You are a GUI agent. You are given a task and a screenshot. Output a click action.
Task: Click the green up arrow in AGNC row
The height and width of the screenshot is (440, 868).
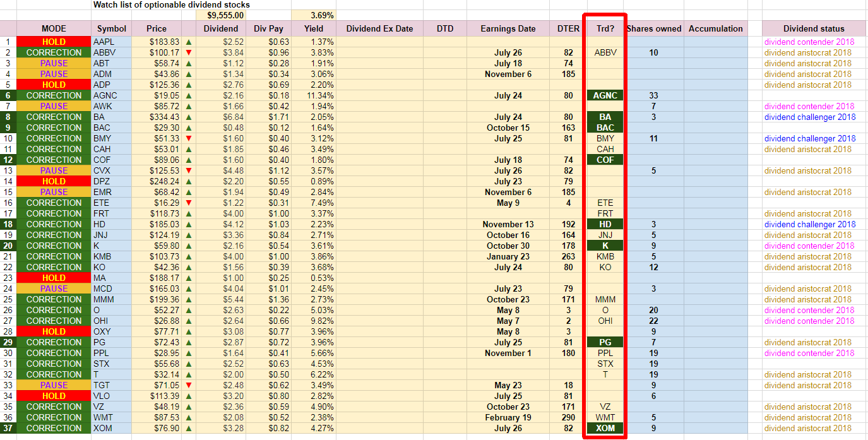pyautogui.click(x=188, y=95)
